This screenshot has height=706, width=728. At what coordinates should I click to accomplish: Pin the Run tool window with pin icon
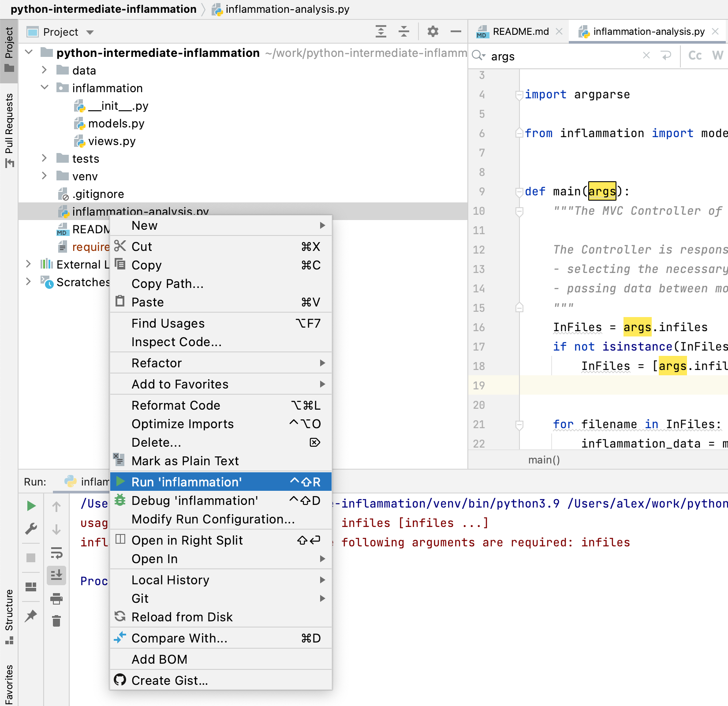tap(31, 616)
